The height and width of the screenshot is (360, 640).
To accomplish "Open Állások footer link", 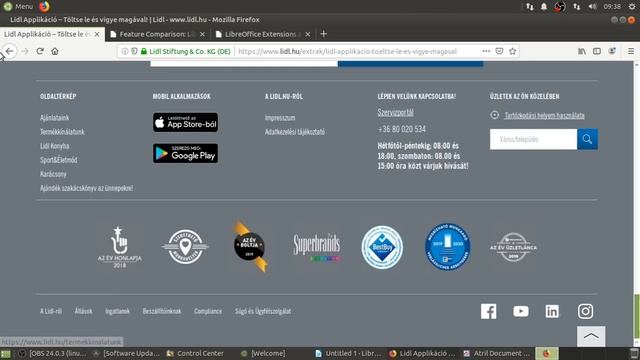I will (x=83, y=311).
